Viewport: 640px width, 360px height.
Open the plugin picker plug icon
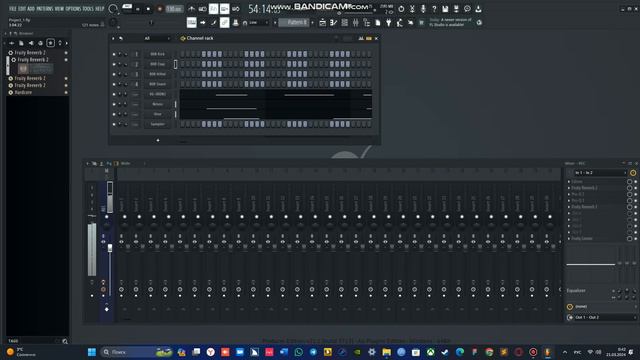click(389, 23)
